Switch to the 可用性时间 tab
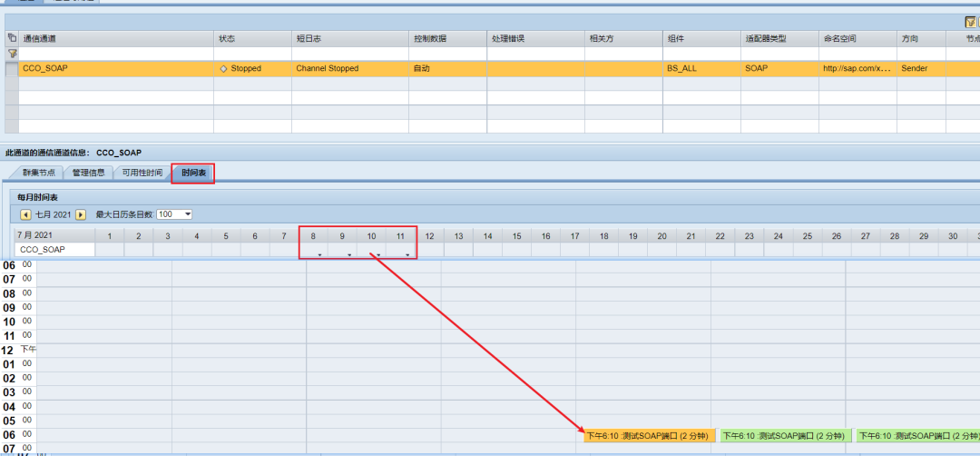Screen dimensions: 980x456 142,173
